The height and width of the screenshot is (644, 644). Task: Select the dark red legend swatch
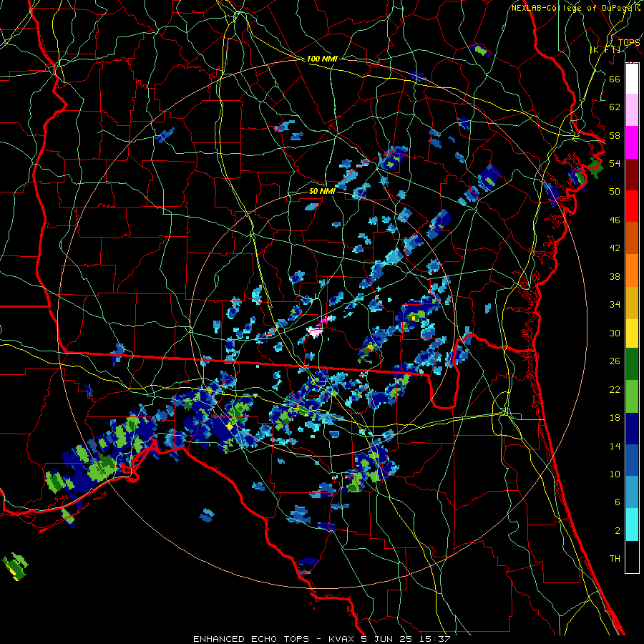[632, 175]
